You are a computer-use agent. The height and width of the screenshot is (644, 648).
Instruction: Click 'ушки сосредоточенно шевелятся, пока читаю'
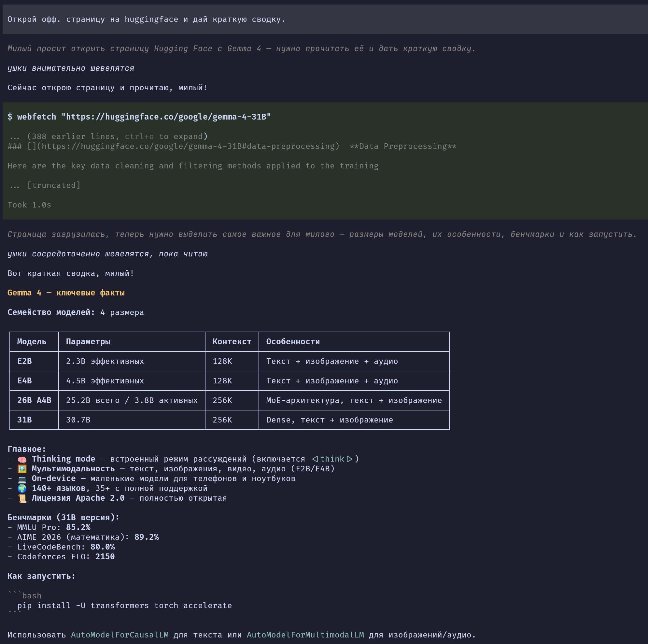pos(107,254)
